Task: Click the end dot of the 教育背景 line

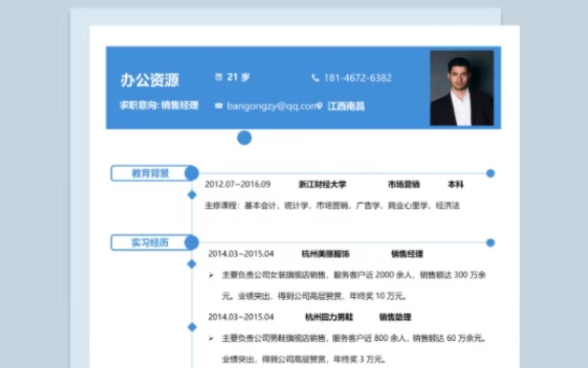Action: pyautogui.click(x=490, y=174)
